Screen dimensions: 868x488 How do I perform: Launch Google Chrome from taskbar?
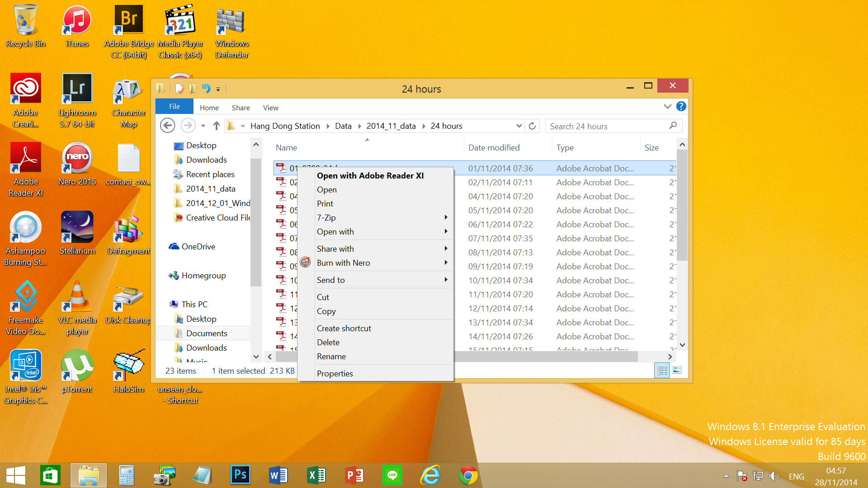(468, 475)
